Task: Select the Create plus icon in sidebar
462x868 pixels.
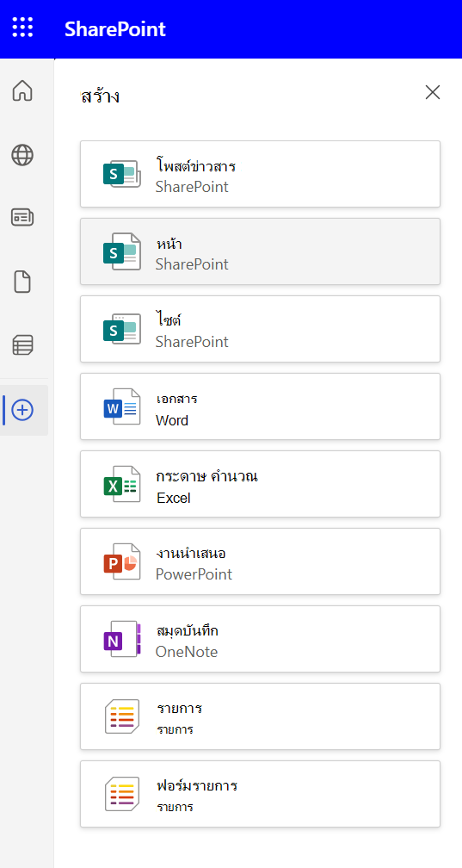Action: pos(22,410)
